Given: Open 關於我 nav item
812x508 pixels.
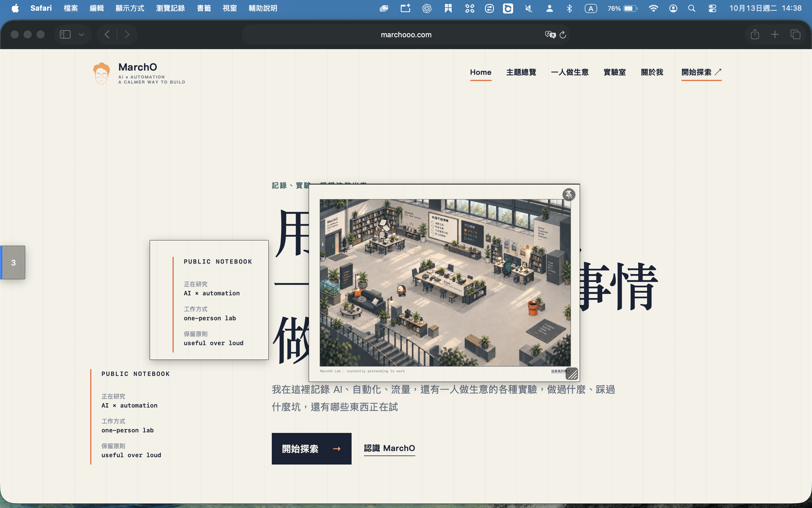Looking at the screenshot, I should click(x=652, y=72).
